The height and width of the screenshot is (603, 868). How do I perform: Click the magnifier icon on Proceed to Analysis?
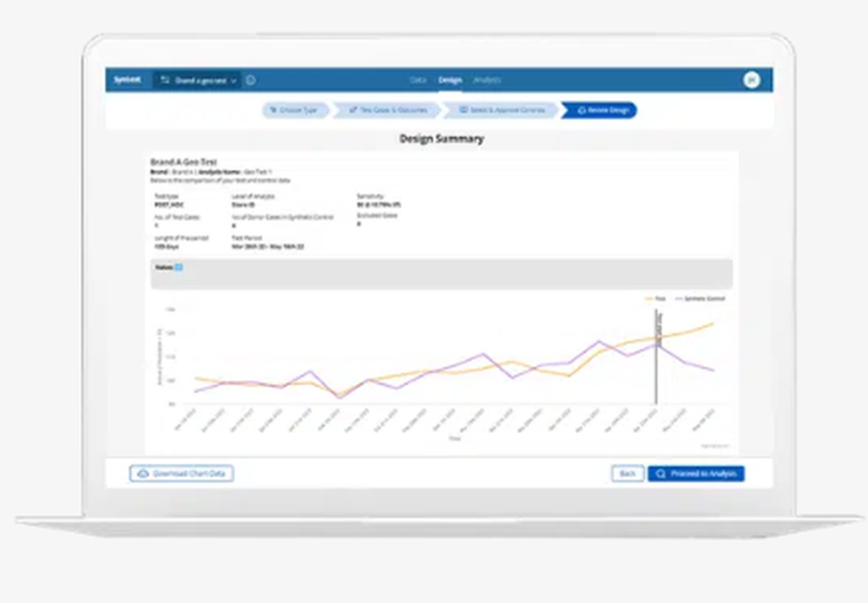coord(660,474)
